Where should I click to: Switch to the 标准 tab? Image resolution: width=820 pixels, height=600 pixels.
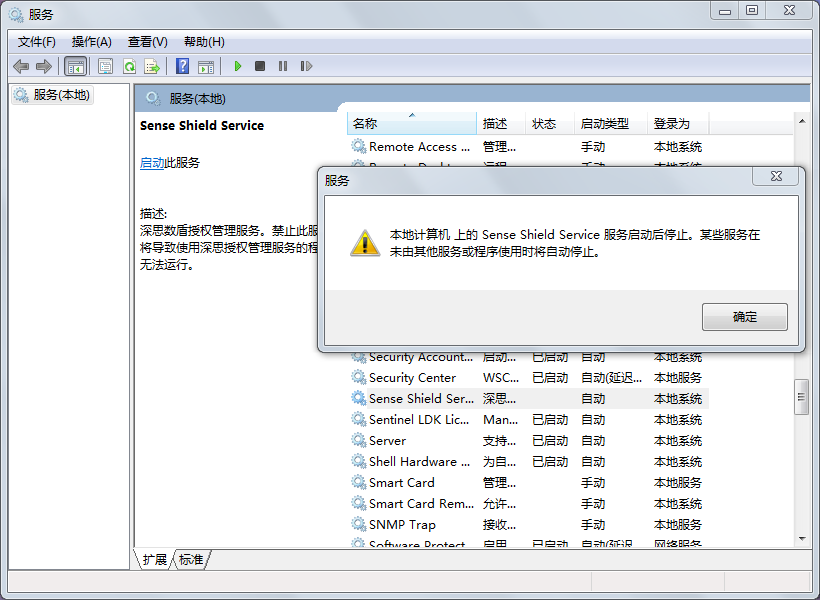[191, 560]
